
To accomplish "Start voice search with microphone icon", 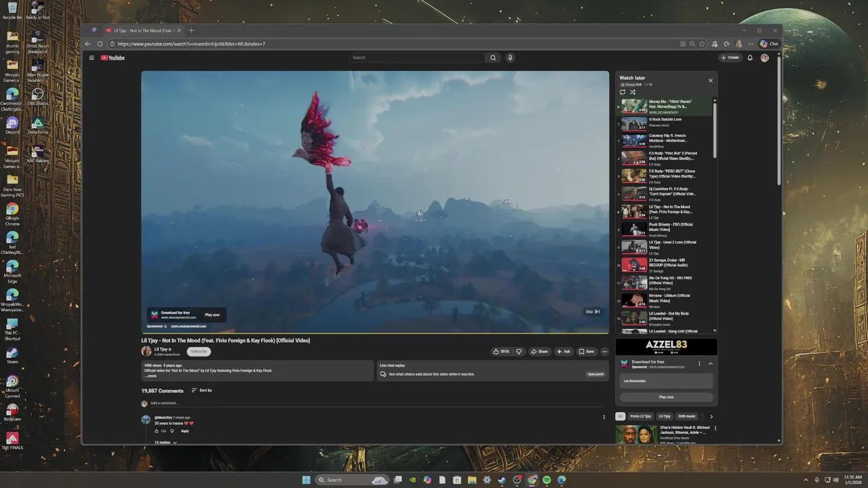I will pyautogui.click(x=510, y=58).
